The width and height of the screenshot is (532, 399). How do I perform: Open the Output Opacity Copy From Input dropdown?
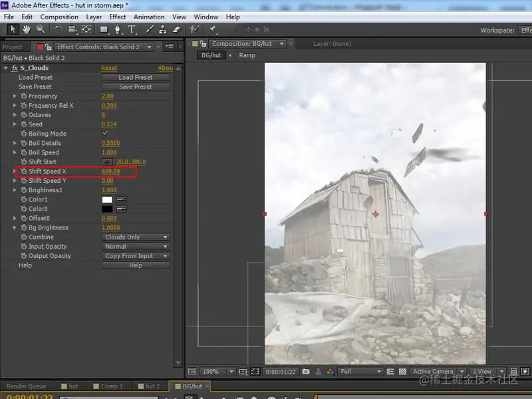136,256
